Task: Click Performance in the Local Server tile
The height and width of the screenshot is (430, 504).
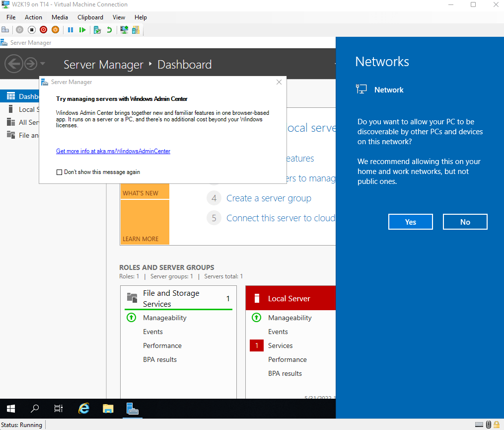Action: click(288, 359)
